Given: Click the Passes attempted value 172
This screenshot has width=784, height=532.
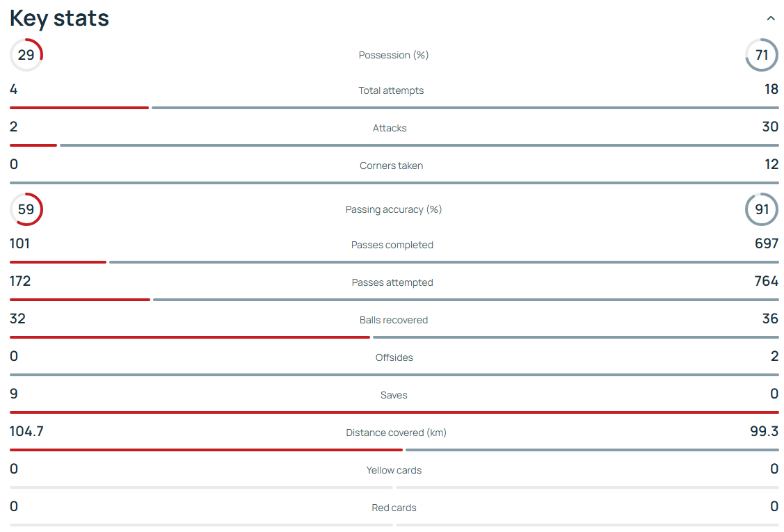Looking at the screenshot, I should [20, 281].
